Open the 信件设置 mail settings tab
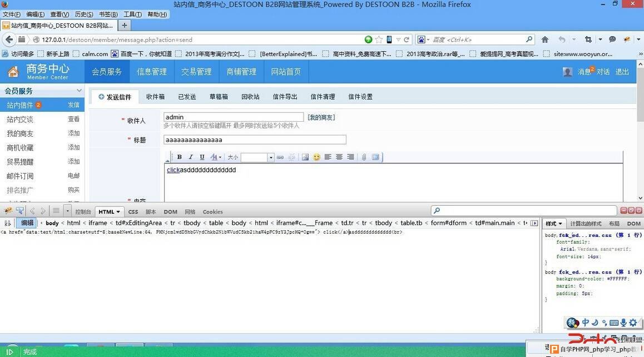644x357 pixels. pyautogui.click(x=360, y=97)
